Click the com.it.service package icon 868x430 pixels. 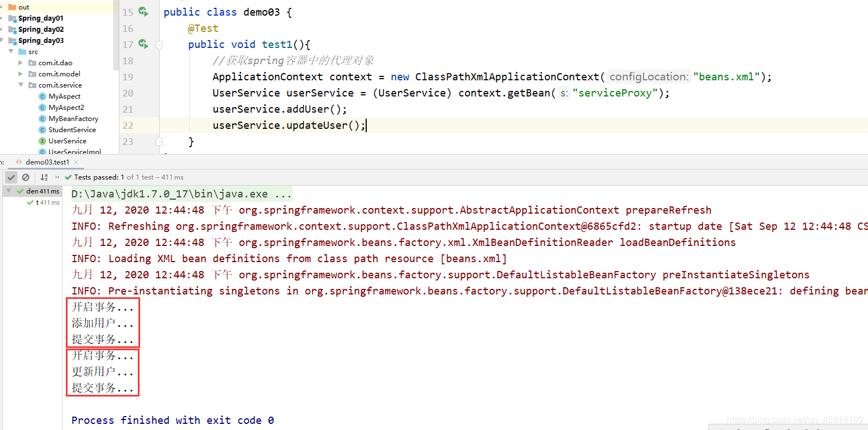pyautogui.click(x=32, y=85)
